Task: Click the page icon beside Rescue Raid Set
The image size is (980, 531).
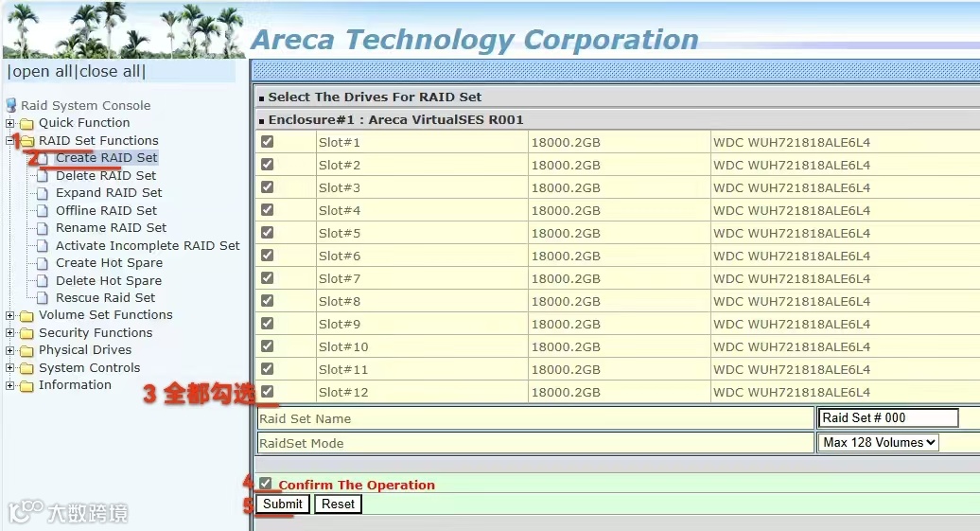Action: [43, 298]
